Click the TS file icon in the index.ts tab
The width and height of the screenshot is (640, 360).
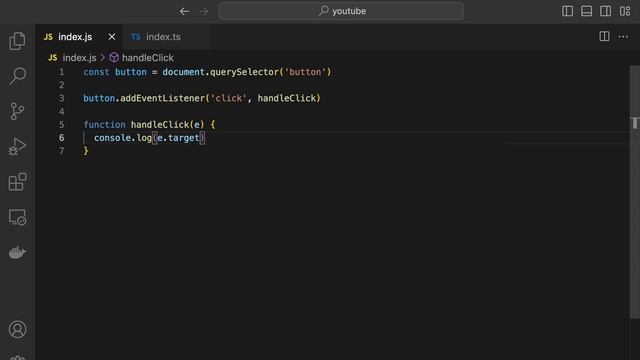(x=136, y=37)
